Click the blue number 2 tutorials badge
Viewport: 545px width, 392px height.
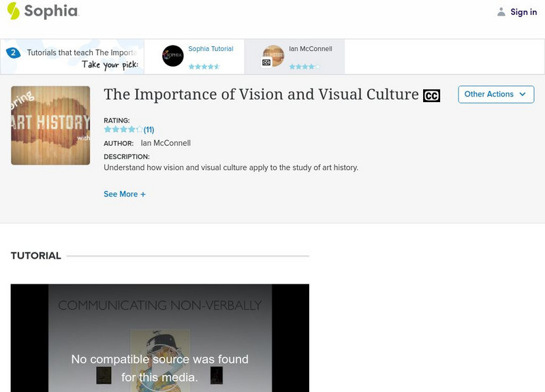point(12,52)
